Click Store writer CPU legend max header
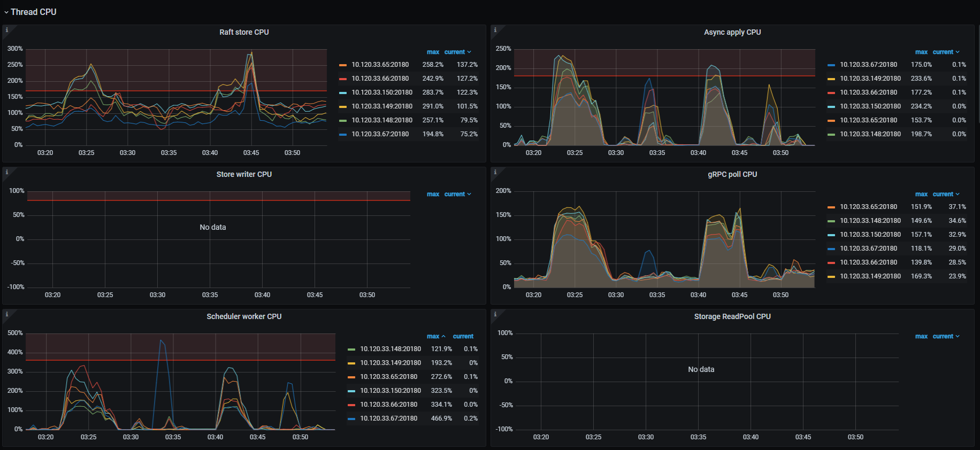Screen dimensions: 980x450 click(x=433, y=194)
